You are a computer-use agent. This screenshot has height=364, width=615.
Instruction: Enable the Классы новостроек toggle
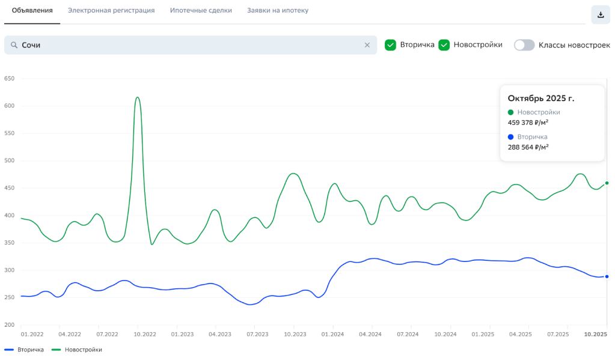pyautogui.click(x=524, y=45)
